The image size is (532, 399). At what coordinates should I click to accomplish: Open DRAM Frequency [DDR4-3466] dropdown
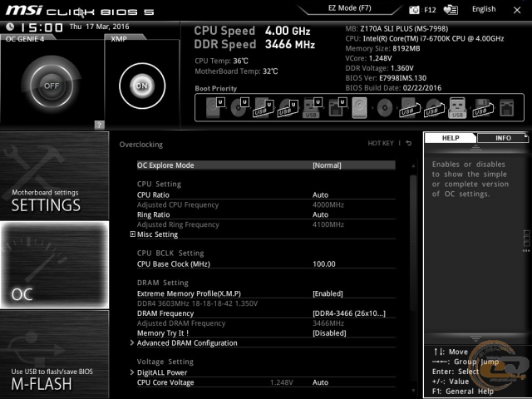click(x=266, y=313)
